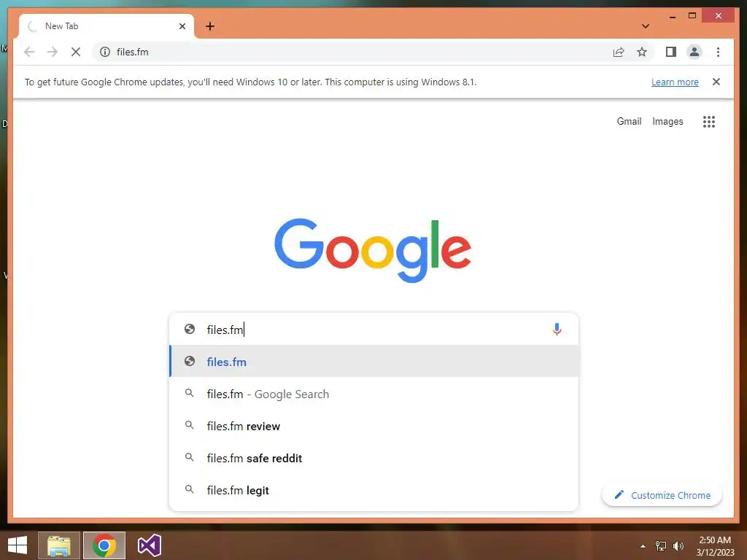Image resolution: width=747 pixels, height=560 pixels.
Task: Close the New Tab tab
Action: point(182,26)
